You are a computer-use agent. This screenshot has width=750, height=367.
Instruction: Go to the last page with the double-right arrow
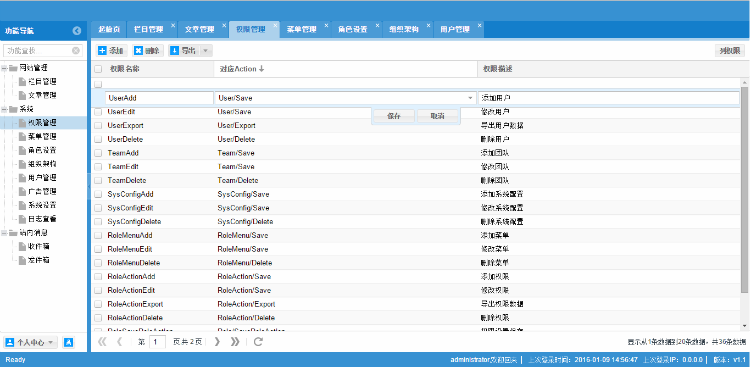[x=235, y=342]
